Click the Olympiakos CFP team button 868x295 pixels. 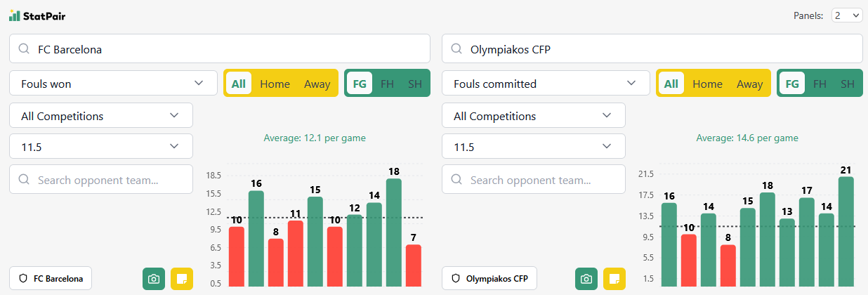click(489, 279)
